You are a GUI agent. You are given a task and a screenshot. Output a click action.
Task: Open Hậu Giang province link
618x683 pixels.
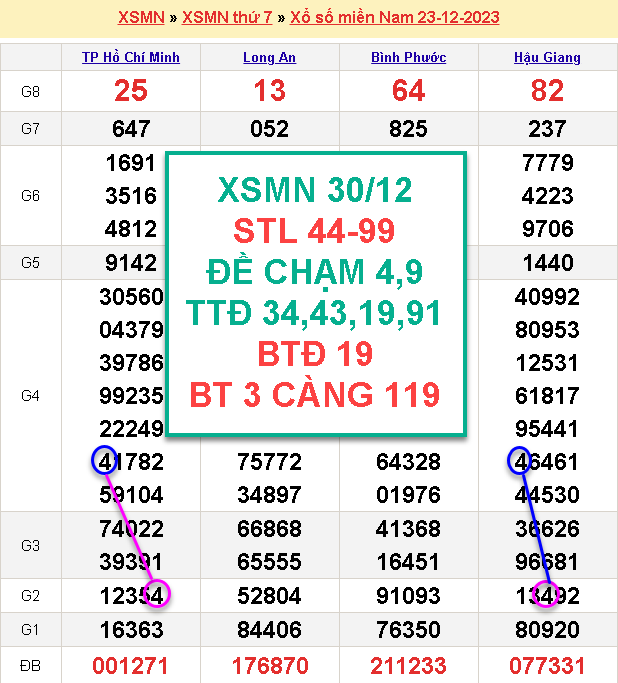point(547,57)
